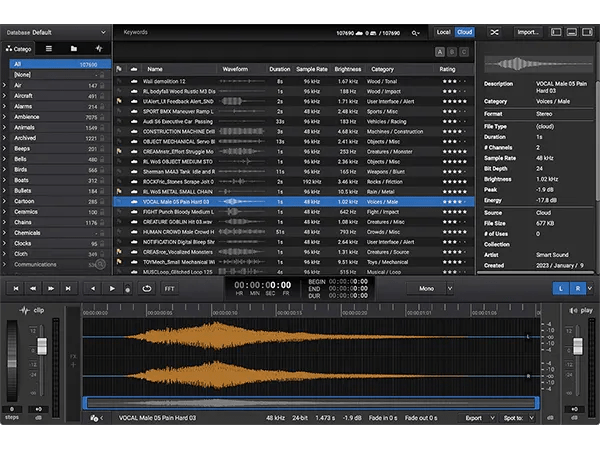Switch to the folder view icon tab
Screen dimensions: 600x450
click(x=73, y=48)
